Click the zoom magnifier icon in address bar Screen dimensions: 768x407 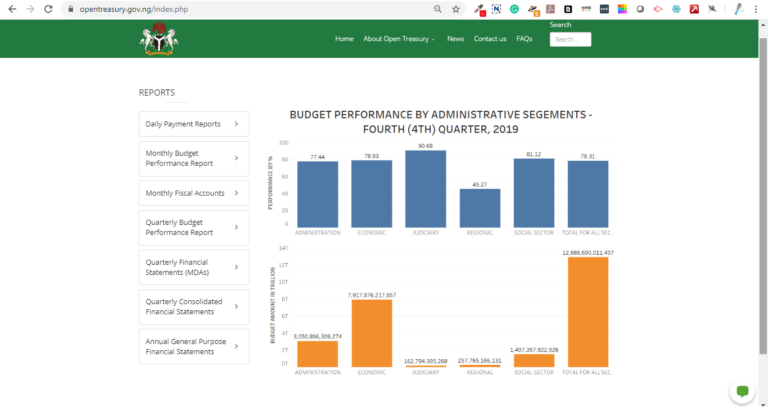click(x=438, y=9)
